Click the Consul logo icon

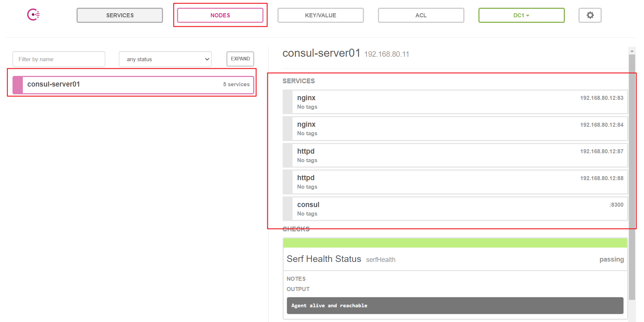(x=33, y=15)
